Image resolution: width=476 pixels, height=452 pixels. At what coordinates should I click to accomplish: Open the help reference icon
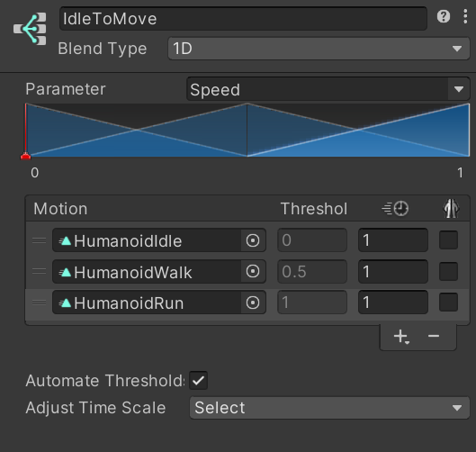click(444, 16)
